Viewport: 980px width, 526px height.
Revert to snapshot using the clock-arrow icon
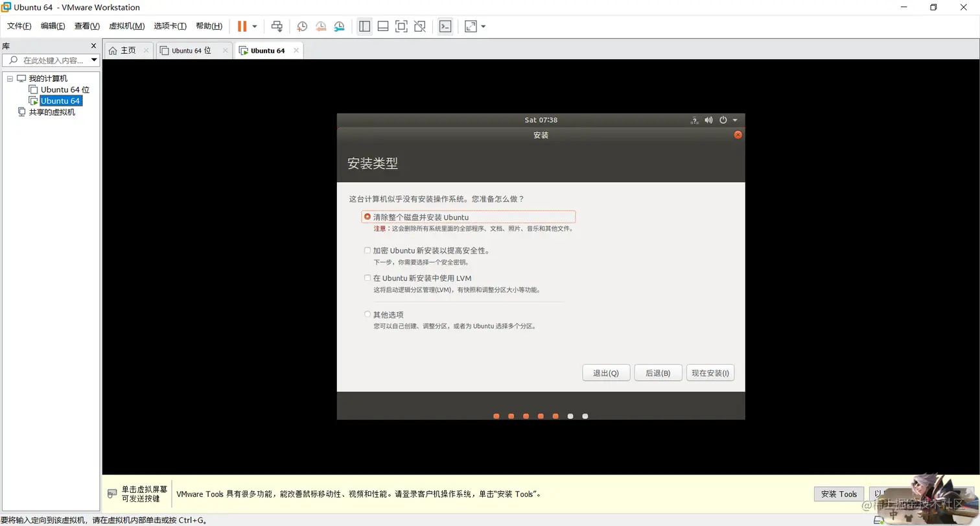321,27
